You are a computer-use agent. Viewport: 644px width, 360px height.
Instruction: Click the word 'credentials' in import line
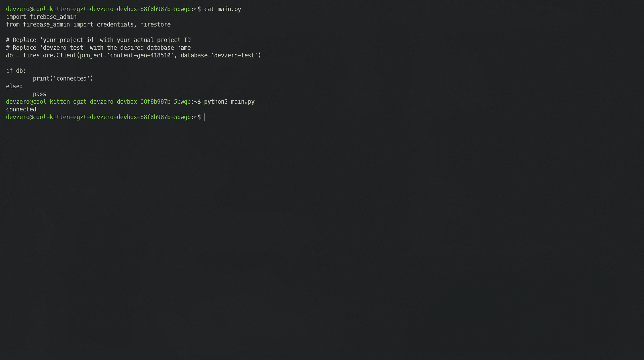click(115, 24)
